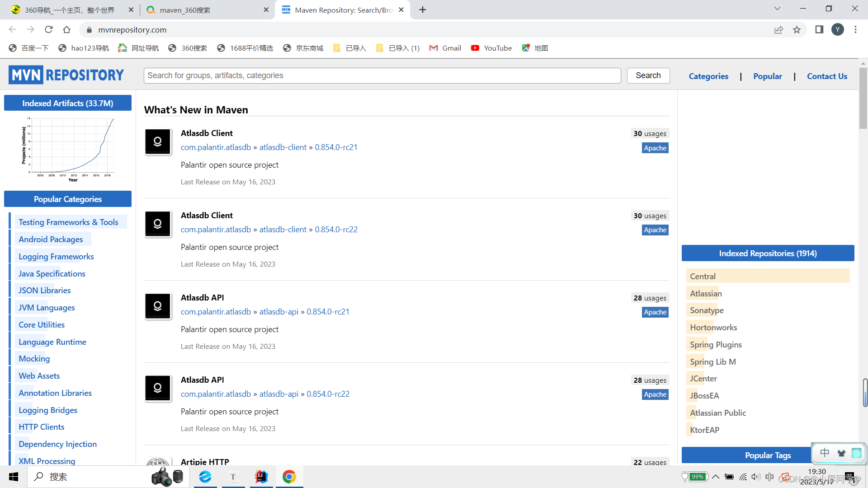Click the artifact search input field

pyautogui.click(x=382, y=75)
